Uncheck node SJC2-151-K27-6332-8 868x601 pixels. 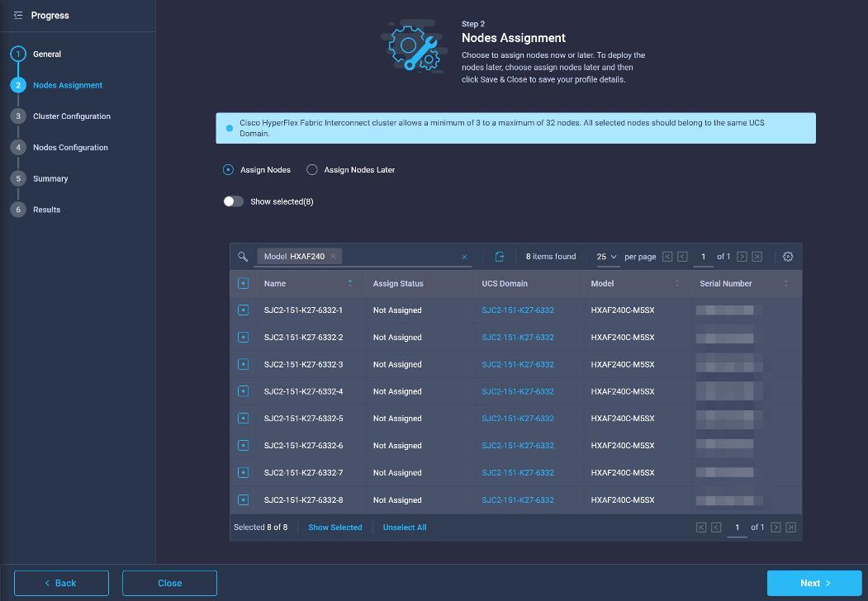(x=243, y=499)
